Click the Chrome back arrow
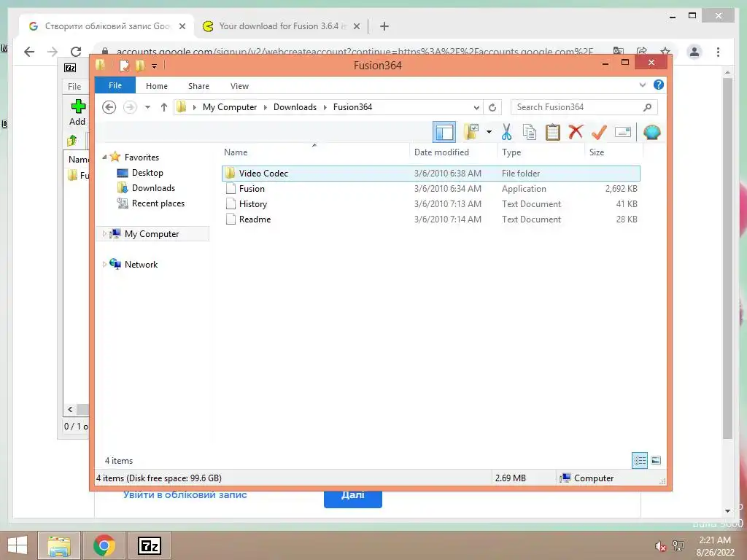This screenshot has width=747, height=560. pos(29,52)
